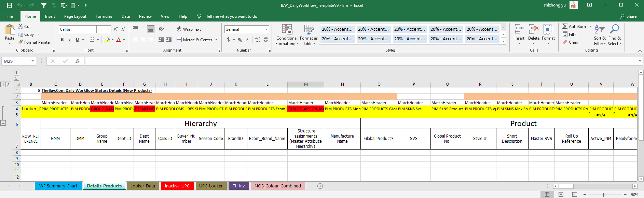This screenshot has width=644, height=198.
Task: Toggle Center horizontal alignment
Action: (x=143, y=40)
